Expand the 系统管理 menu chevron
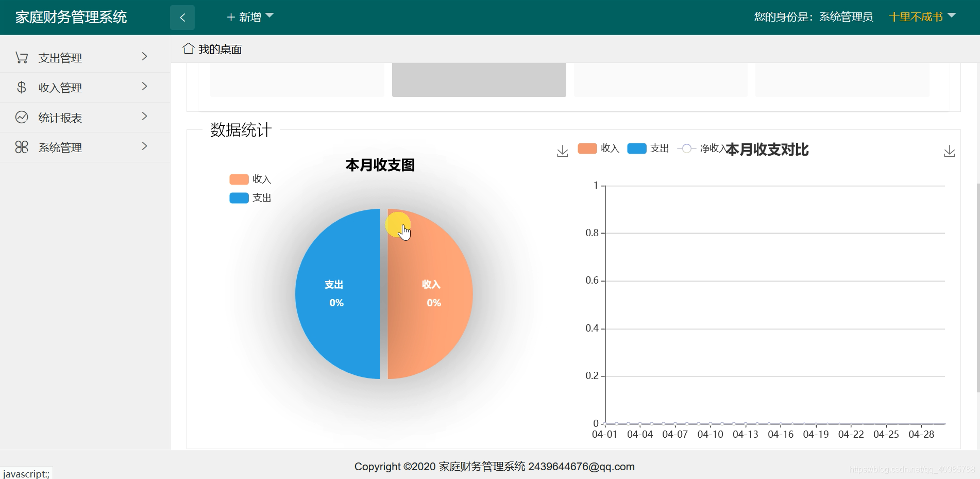The image size is (980, 479). click(x=145, y=146)
